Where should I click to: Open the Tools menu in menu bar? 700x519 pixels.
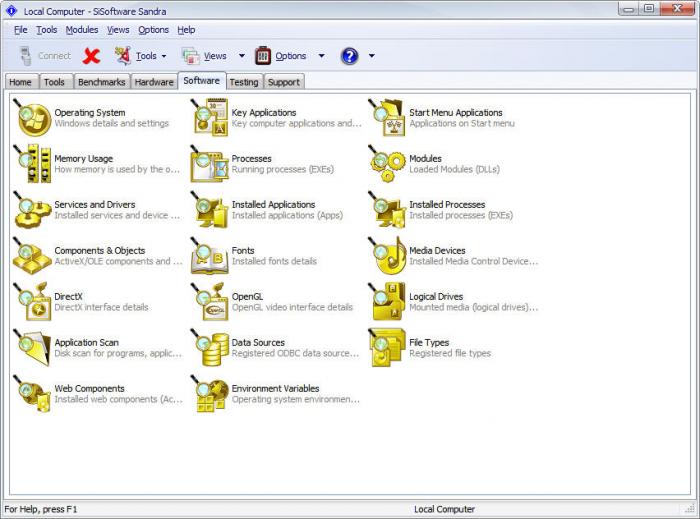click(x=46, y=30)
